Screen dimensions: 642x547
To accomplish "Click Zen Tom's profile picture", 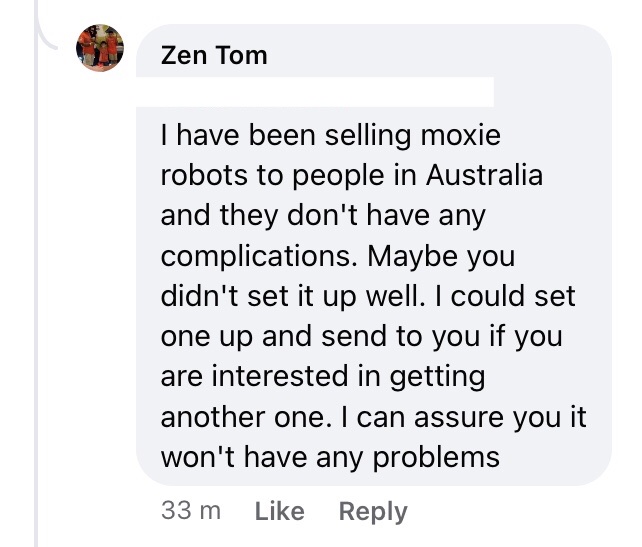I will coord(100,48).
